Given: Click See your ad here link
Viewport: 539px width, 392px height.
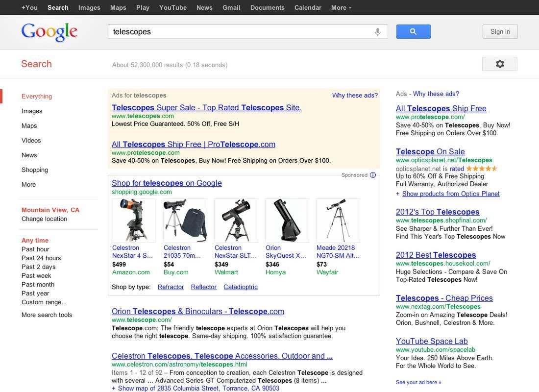Looking at the screenshot, I should [418, 382].
